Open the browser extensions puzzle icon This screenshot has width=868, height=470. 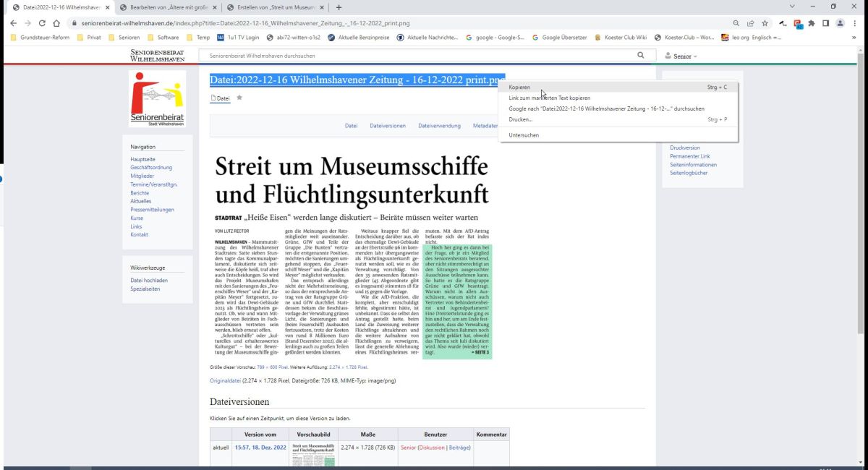pyautogui.click(x=811, y=23)
